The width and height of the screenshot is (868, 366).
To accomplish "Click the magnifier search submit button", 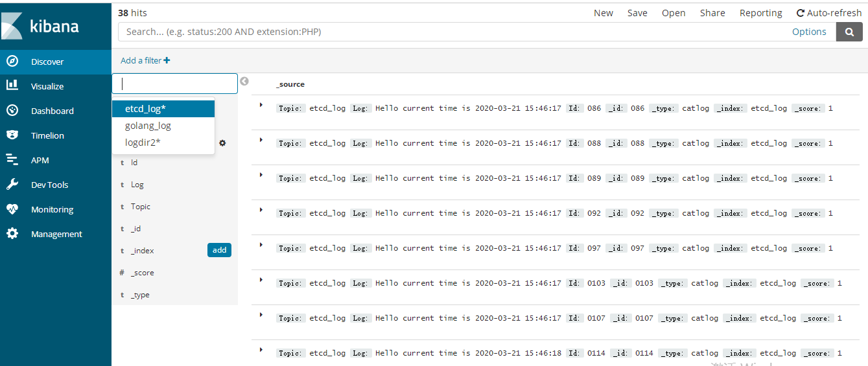I will click(849, 32).
